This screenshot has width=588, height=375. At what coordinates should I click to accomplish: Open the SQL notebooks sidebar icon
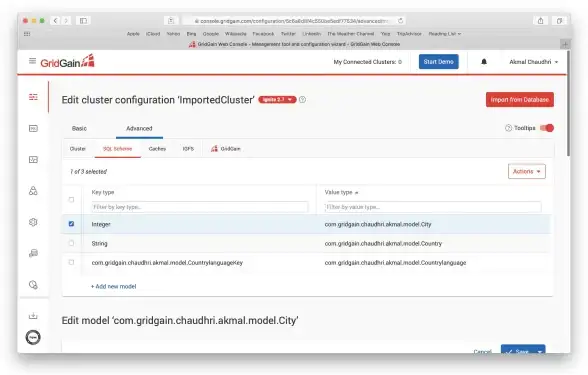coord(33,129)
